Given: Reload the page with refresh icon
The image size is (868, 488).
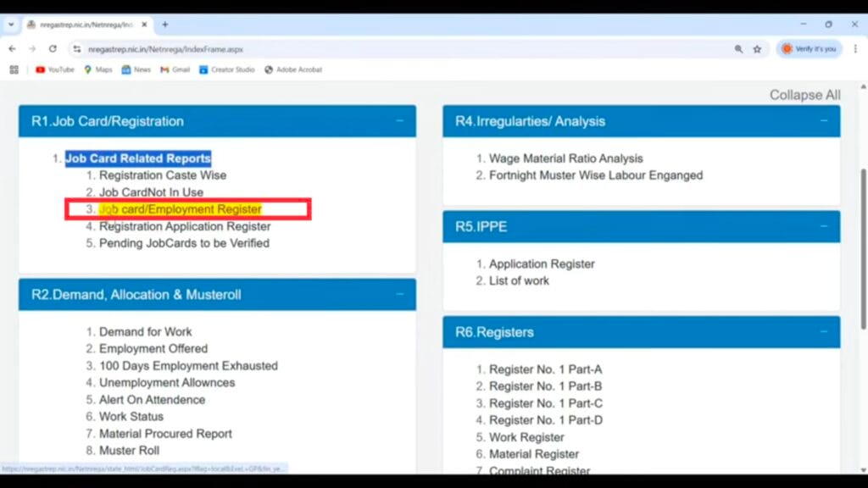Looking at the screenshot, I should point(53,49).
